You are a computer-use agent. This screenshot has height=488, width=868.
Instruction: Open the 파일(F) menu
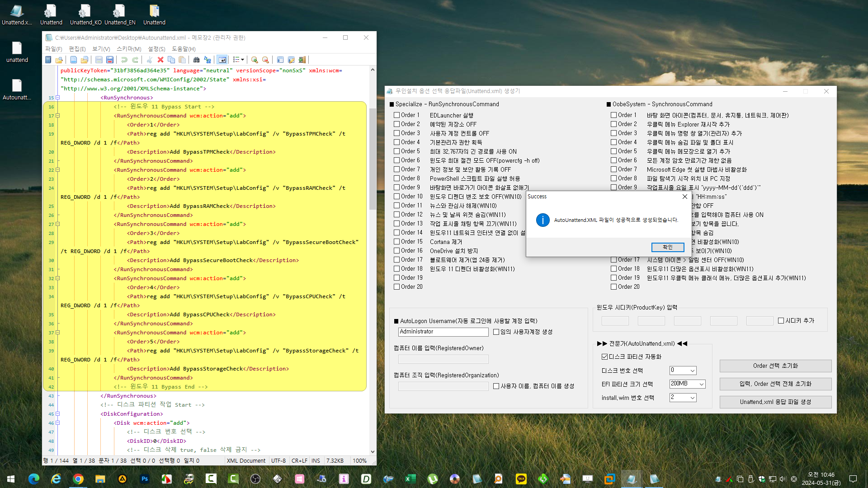pos(53,49)
